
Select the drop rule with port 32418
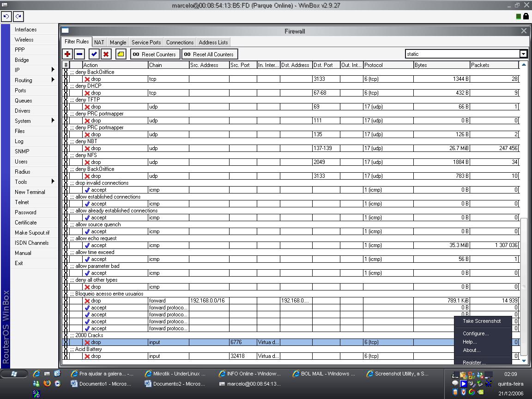(291, 356)
